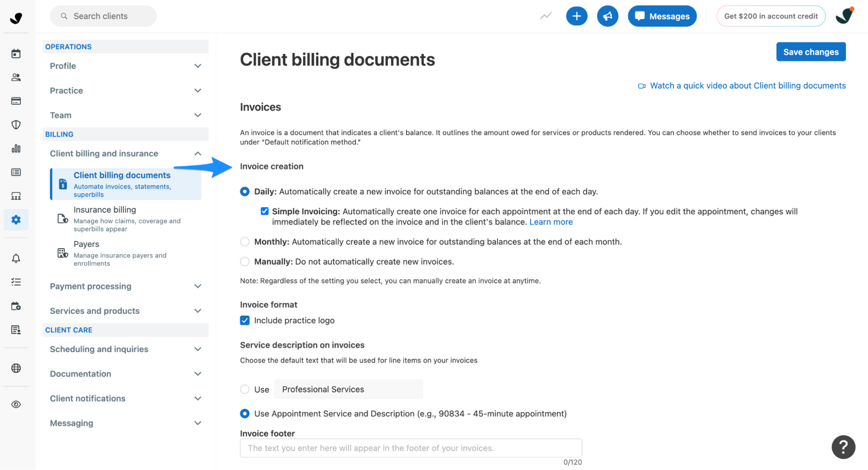
Task: Click the Professional Services text field
Action: click(349, 389)
